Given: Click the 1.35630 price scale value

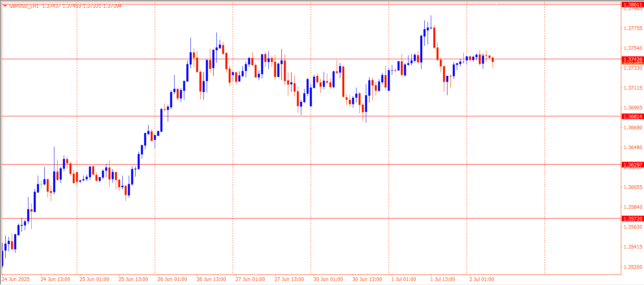Looking at the screenshot, I should [633, 227].
